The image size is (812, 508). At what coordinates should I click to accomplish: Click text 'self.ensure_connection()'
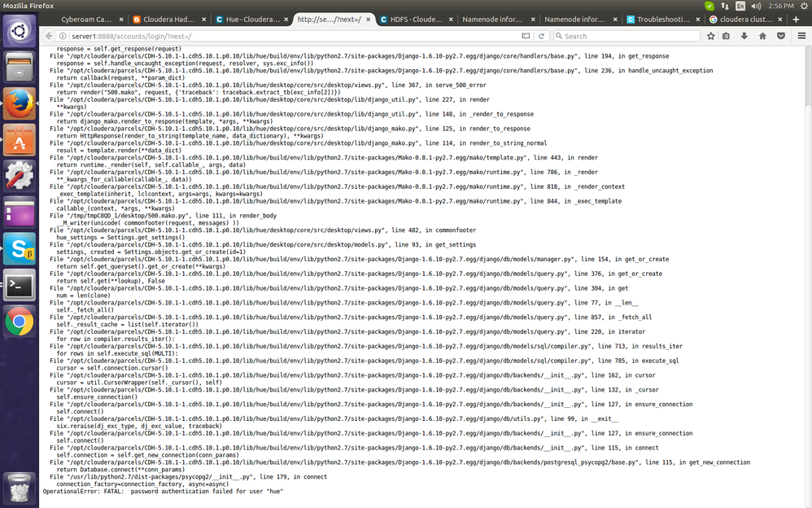click(x=97, y=396)
